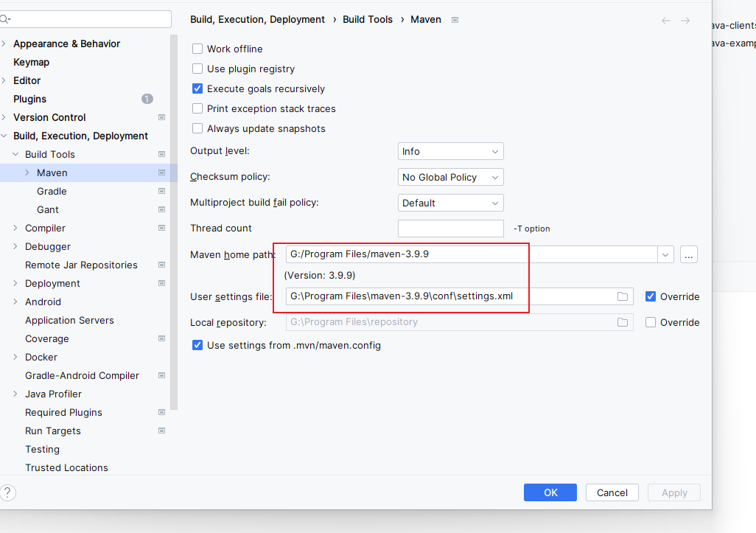Expand the Editor section
Image resolution: width=756 pixels, height=533 pixels.
[x=4, y=80]
